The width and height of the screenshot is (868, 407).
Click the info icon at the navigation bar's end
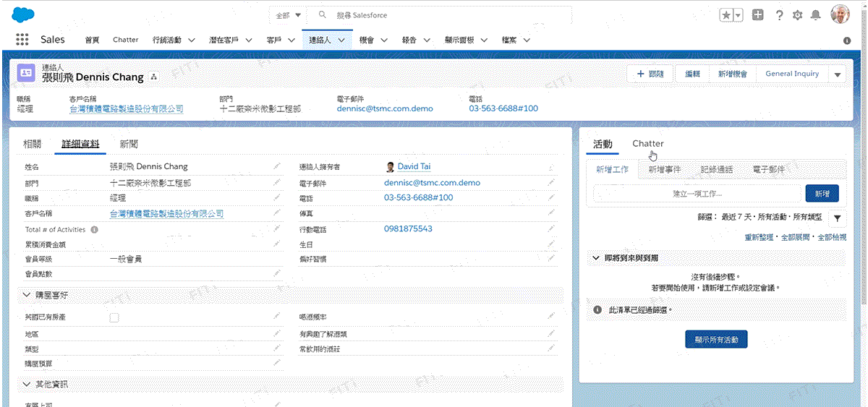pos(847,40)
